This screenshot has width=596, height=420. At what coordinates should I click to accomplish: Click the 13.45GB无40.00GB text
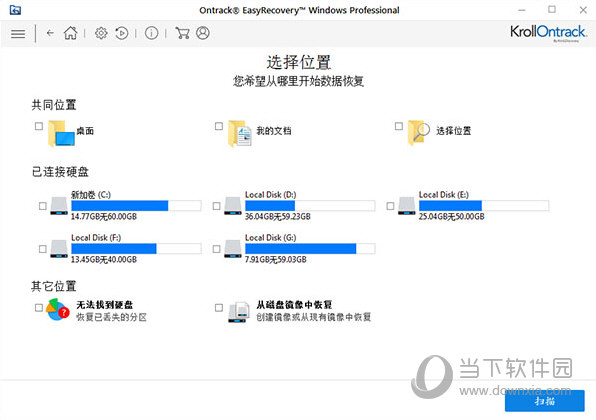point(104,260)
